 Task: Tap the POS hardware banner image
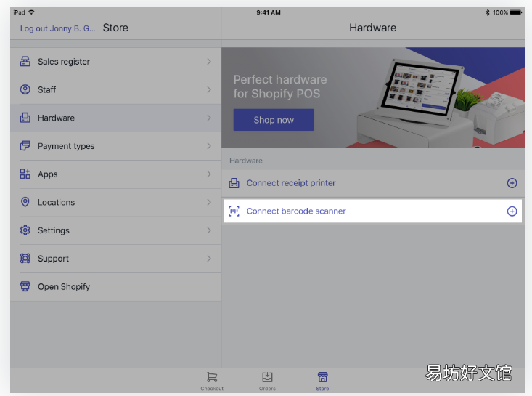click(373, 97)
